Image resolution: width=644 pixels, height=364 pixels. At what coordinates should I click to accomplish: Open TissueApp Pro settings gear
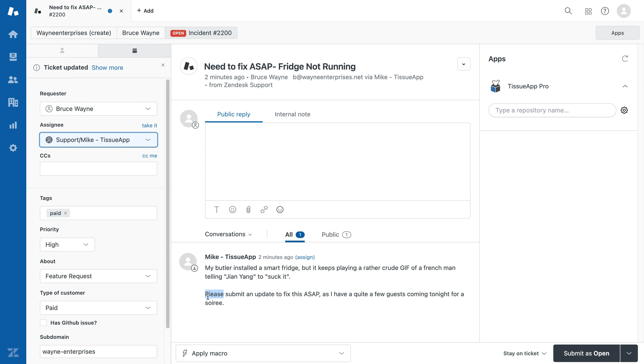[x=624, y=110]
